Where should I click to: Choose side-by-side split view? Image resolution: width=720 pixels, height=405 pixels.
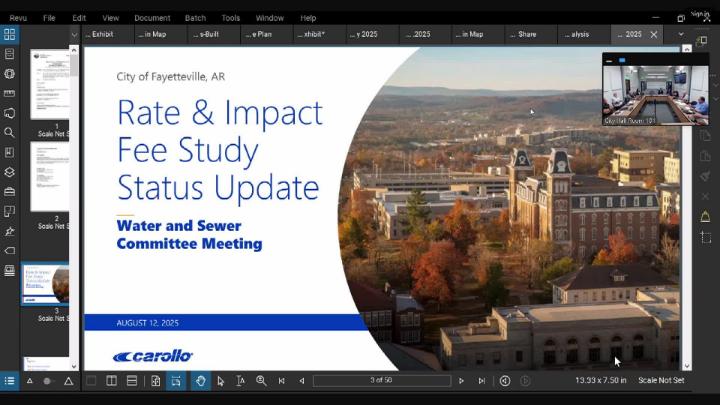[111, 381]
